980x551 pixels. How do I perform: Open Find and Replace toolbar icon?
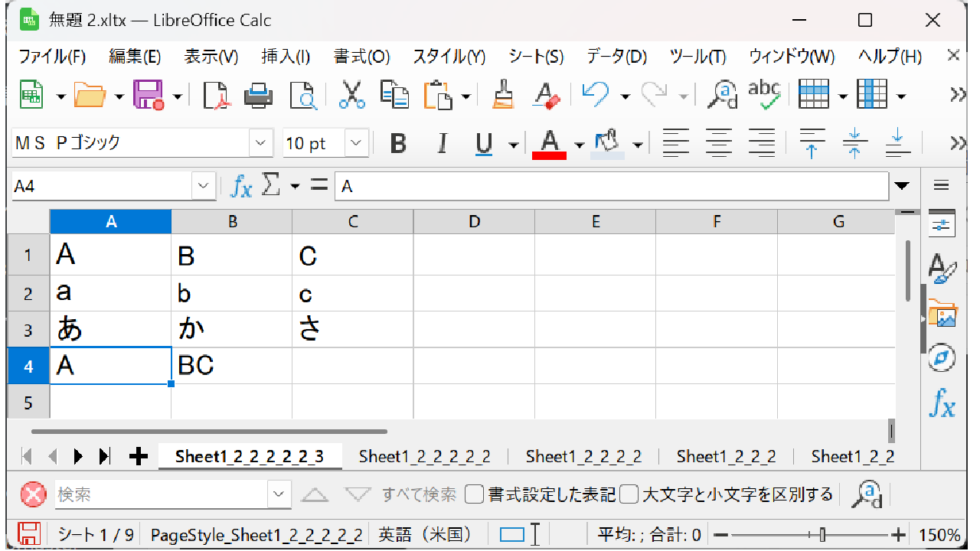click(x=721, y=95)
